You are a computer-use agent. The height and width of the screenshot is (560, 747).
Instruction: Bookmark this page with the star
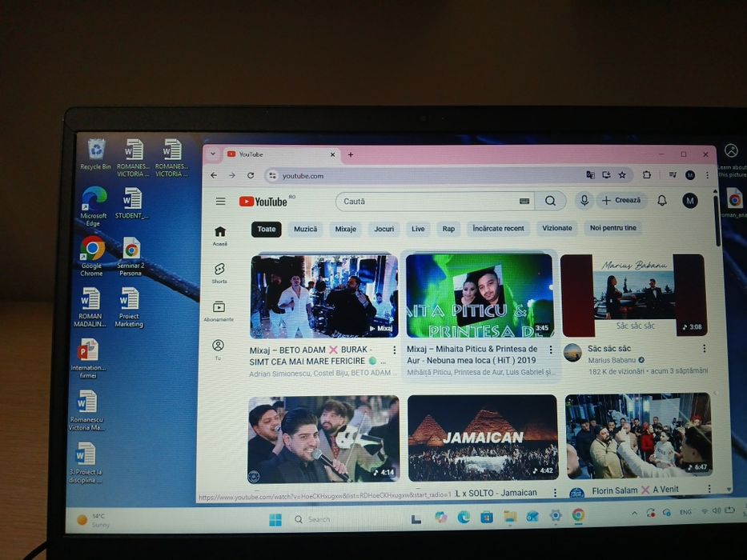(x=622, y=174)
